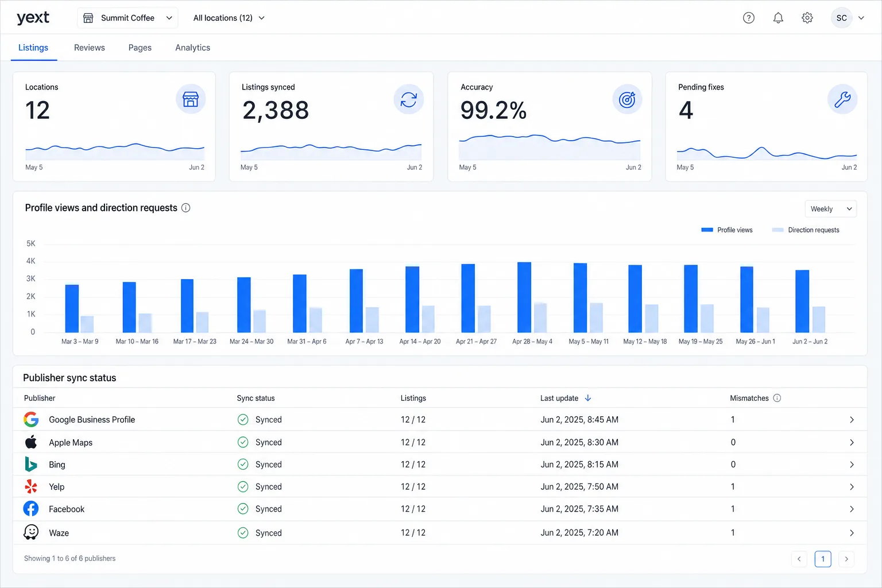Click the storefront icon in Locations card

tap(191, 99)
